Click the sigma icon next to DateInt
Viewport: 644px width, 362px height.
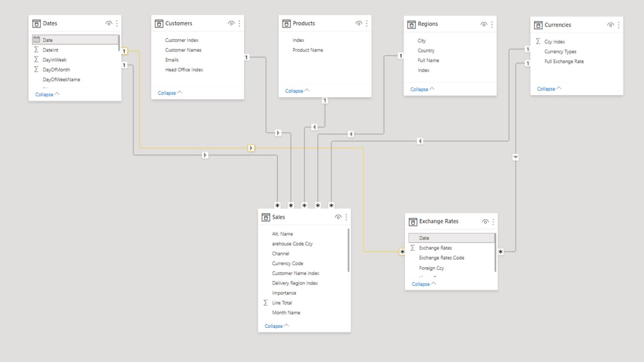coord(36,49)
